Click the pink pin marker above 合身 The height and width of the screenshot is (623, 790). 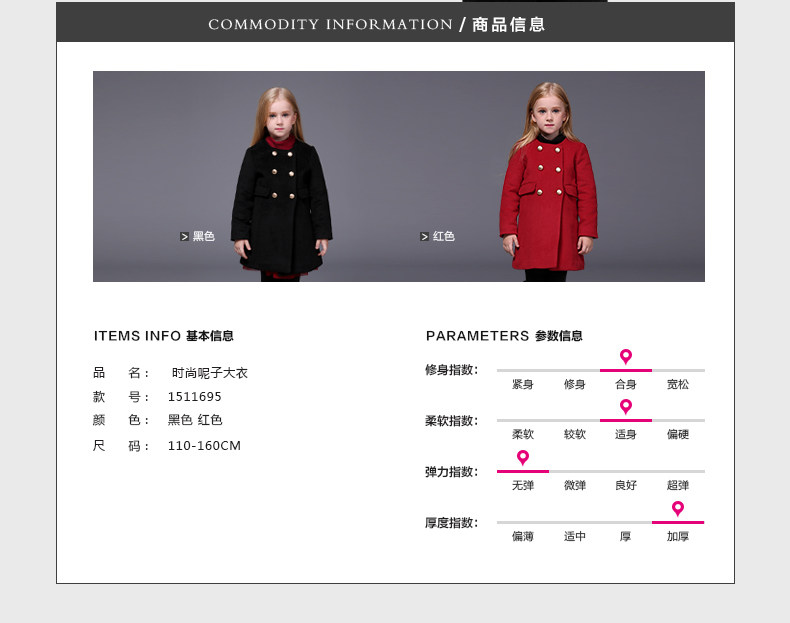point(626,357)
